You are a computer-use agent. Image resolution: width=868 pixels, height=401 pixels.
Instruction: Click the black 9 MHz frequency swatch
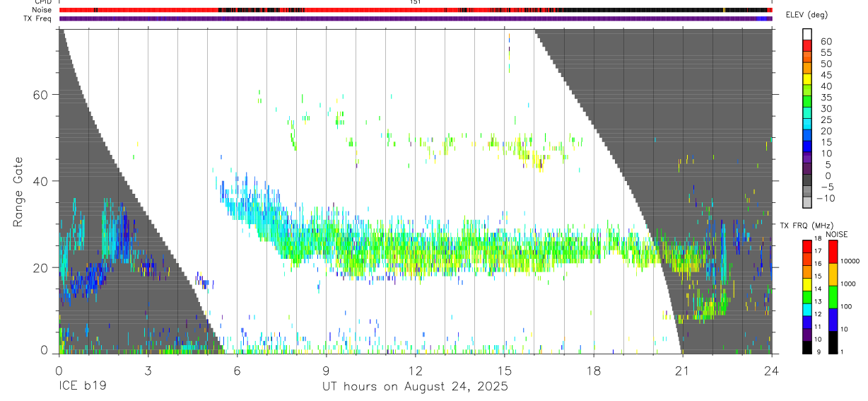click(807, 347)
